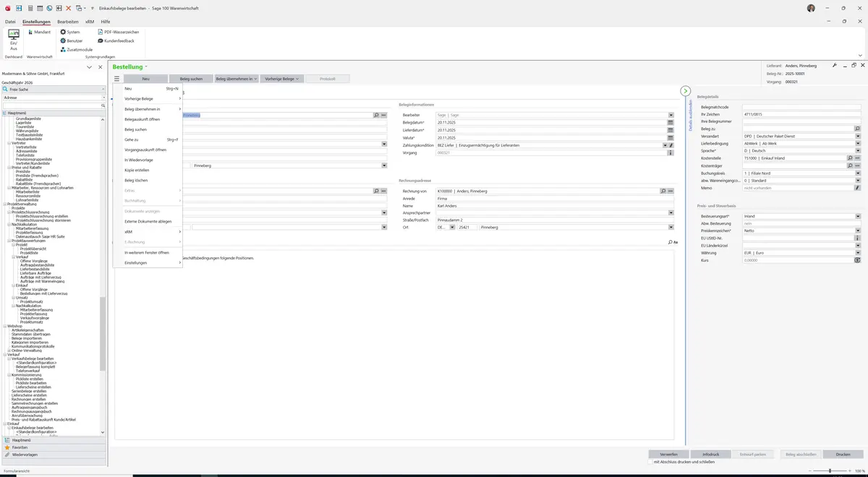Click the calendar icon in title bar
The image size is (868, 477).
point(39,8)
